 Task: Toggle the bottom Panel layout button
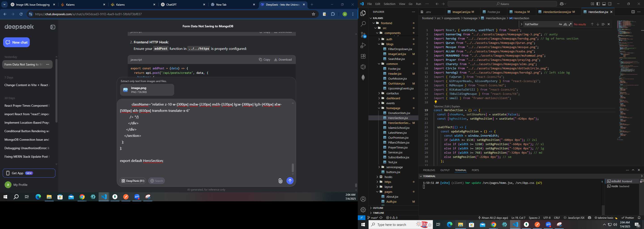tap(604, 4)
